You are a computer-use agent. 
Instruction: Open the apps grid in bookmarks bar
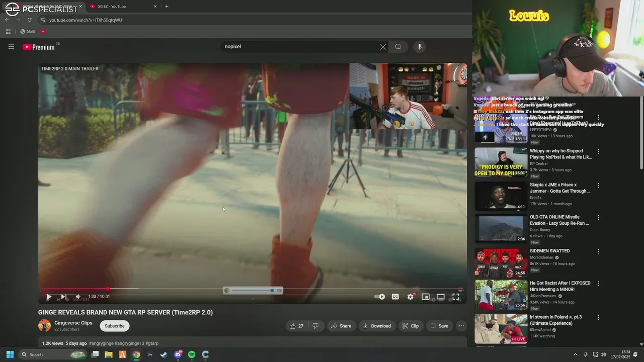(x=8, y=31)
